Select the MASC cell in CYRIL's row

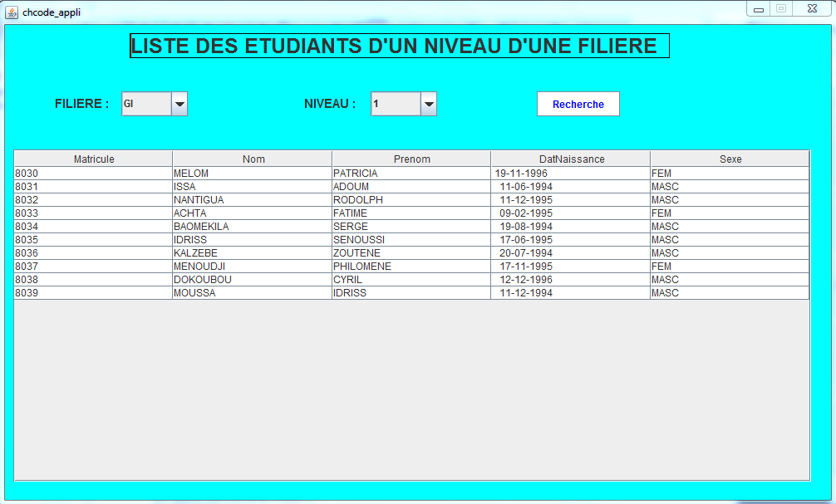(x=730, y=280)
